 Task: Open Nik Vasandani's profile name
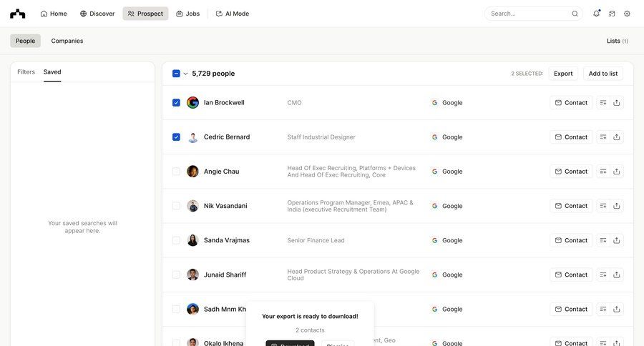tap(225, 206)
